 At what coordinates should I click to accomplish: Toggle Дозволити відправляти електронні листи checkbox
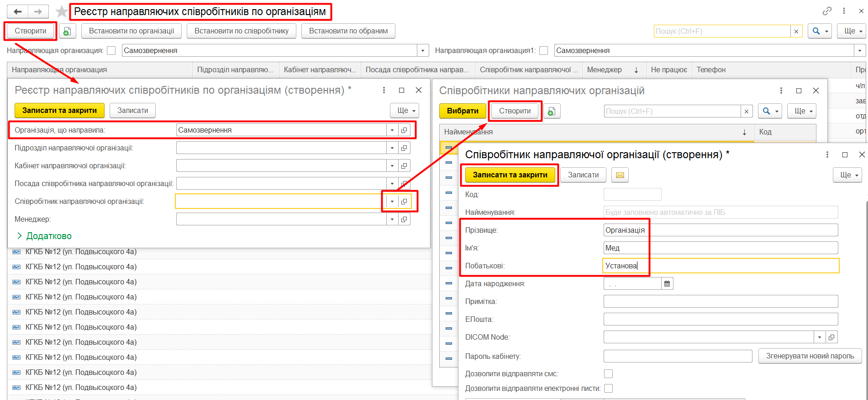click(x=608, y=389)
